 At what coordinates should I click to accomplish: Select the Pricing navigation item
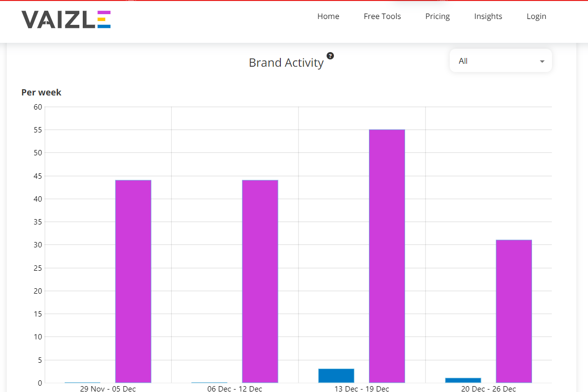tap(437, 16)
